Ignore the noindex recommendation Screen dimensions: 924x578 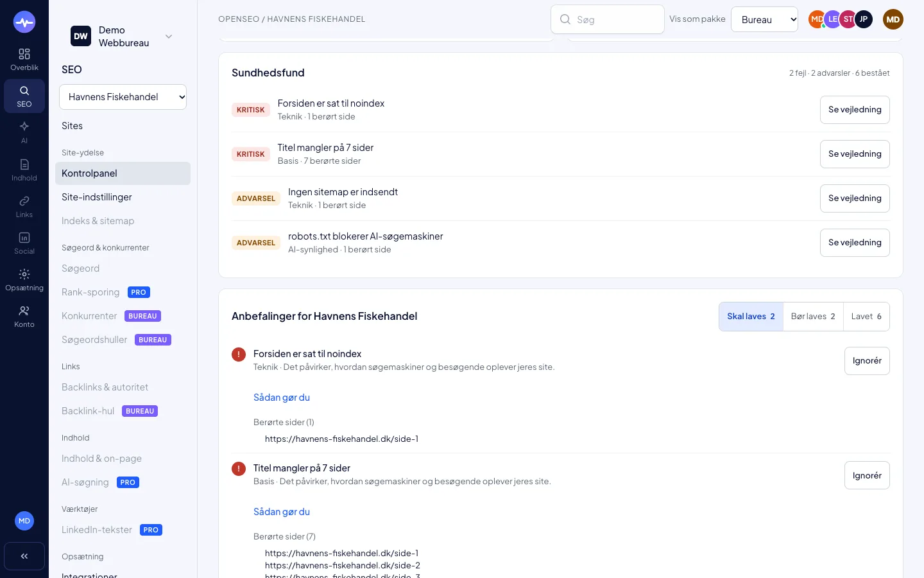[x=867, y=361]
